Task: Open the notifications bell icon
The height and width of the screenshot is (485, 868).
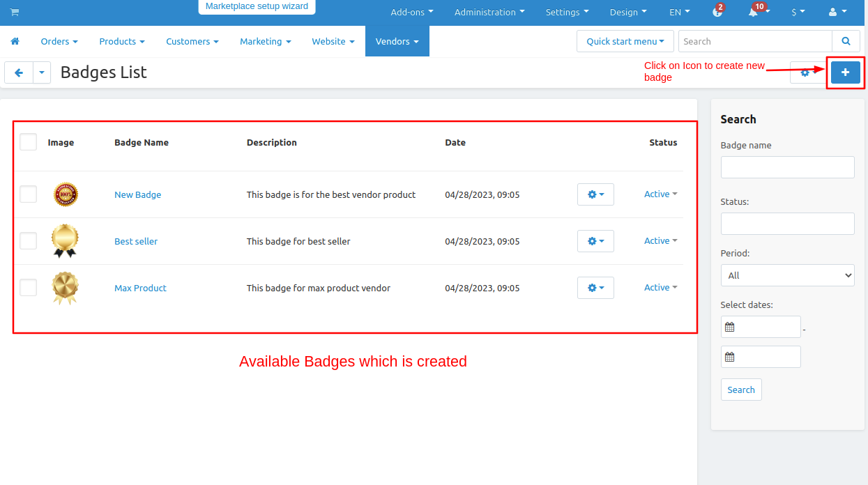Action: pos(754,12)
